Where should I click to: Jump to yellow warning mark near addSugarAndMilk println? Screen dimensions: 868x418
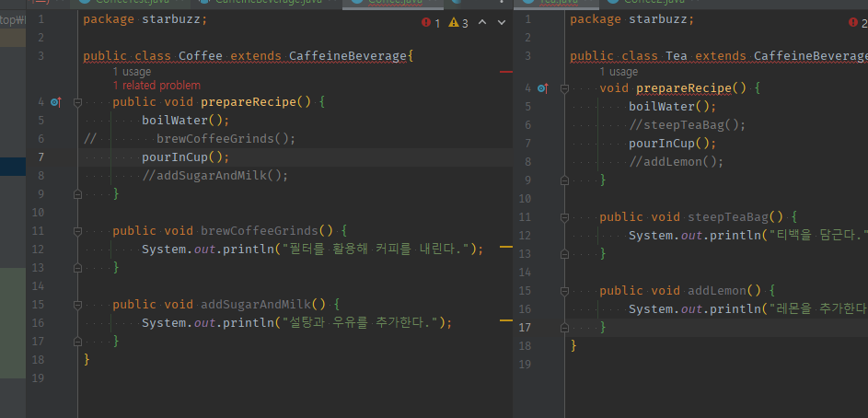pyautogui.click(x=506, y=320)
